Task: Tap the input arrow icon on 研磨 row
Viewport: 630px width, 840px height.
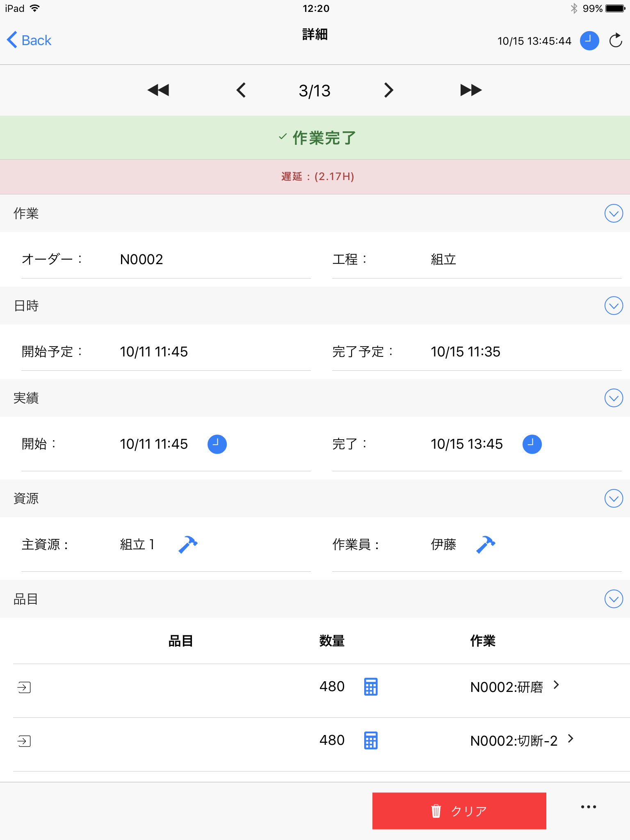Action: 24,687
